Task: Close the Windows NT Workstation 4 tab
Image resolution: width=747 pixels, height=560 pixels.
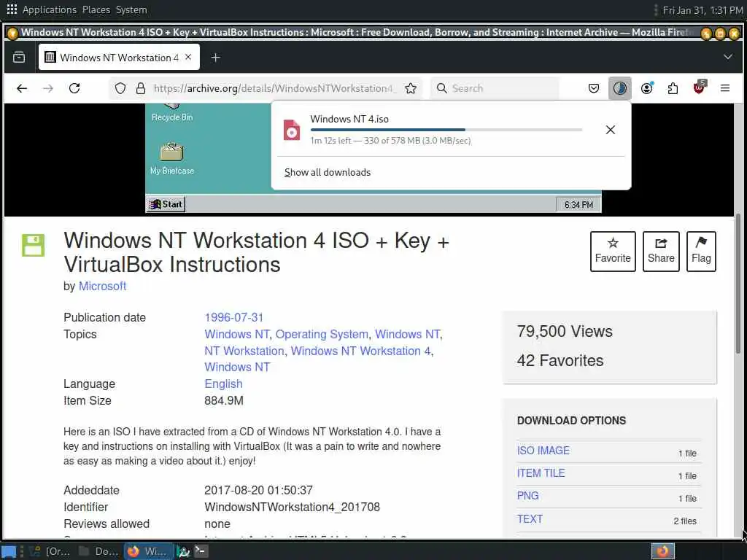Action: [188, 57]
